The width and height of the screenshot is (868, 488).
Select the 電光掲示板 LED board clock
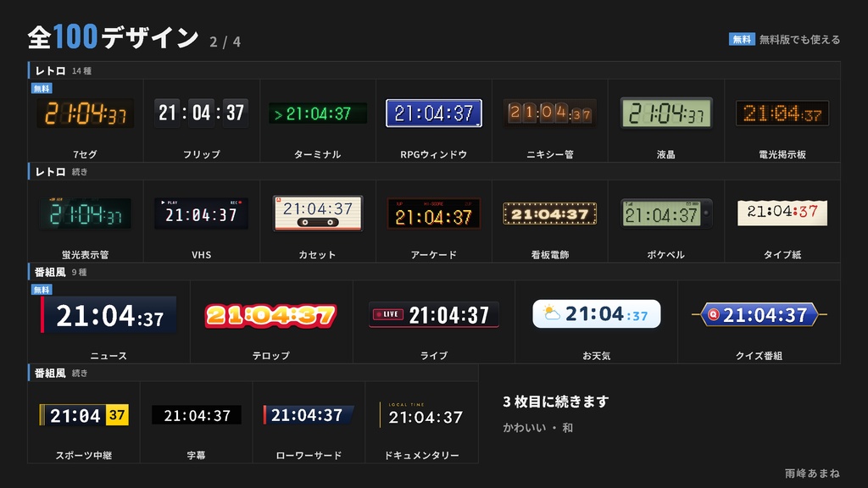click(x=782, y=114)
